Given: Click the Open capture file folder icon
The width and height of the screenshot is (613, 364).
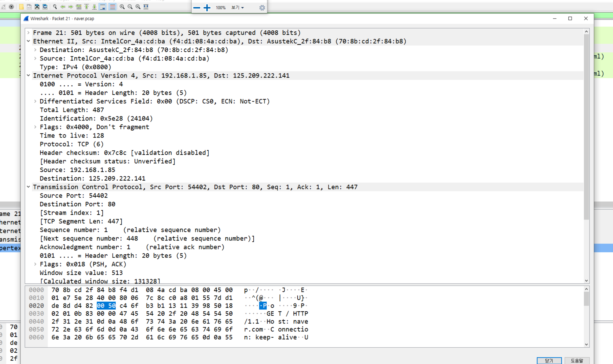Looking at the screenshot, I should (x=21, y=7).
